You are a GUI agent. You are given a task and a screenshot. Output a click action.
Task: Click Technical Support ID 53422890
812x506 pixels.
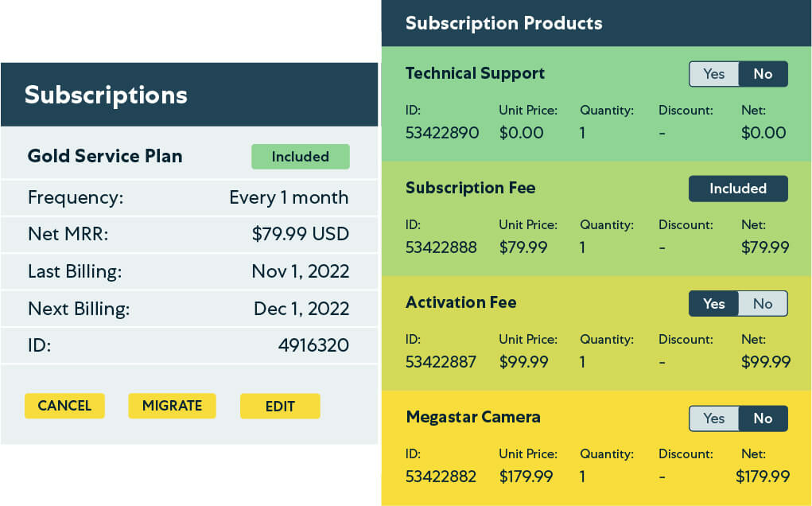[x=442, y=133]
